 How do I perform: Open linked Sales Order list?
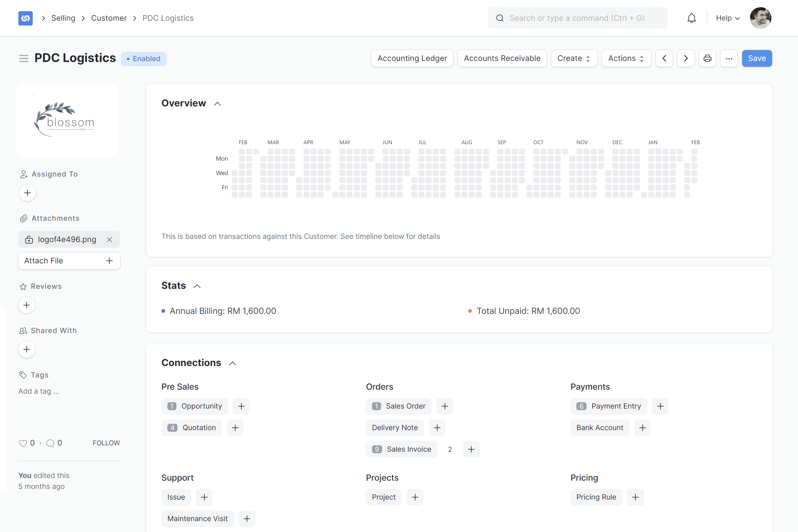click(x=399, y=406)
